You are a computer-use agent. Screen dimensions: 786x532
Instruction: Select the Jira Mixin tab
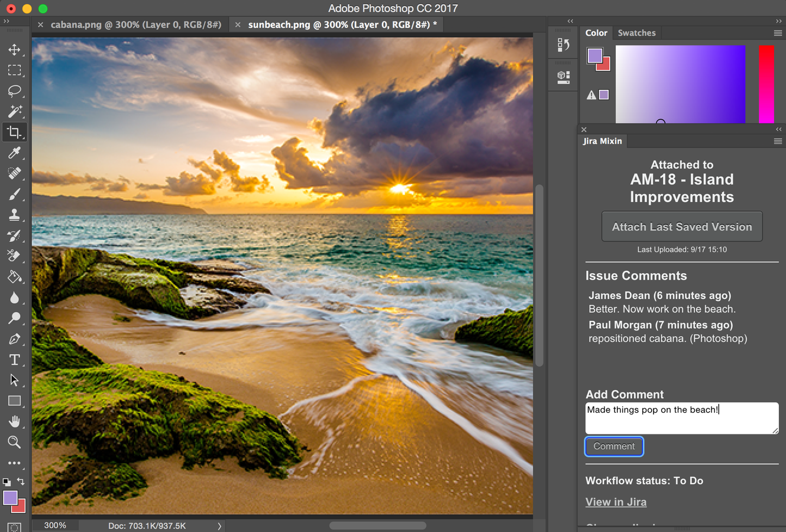point(602,141)
